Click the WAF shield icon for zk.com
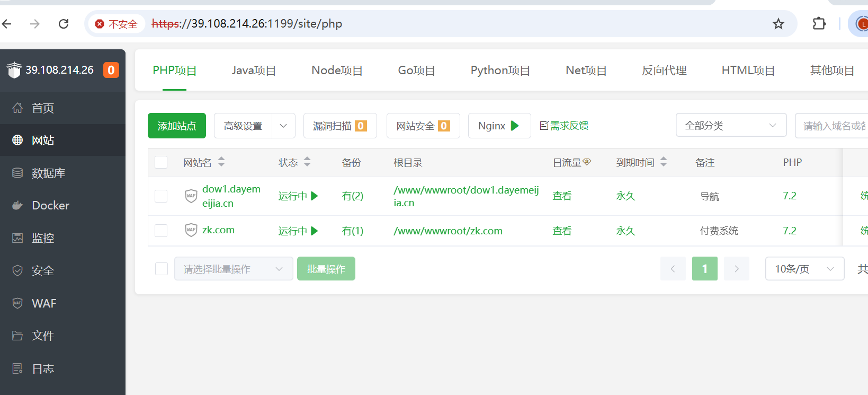 tap(191, 230)
